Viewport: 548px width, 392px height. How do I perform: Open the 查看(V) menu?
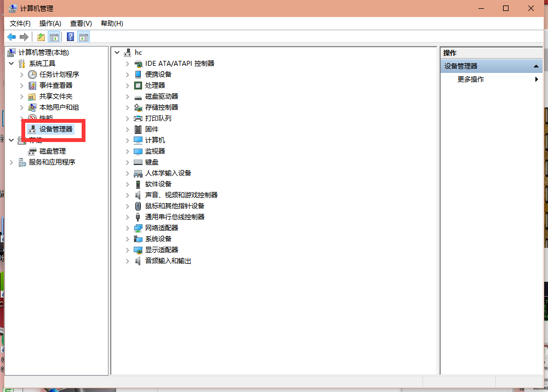tap(80, 23)
